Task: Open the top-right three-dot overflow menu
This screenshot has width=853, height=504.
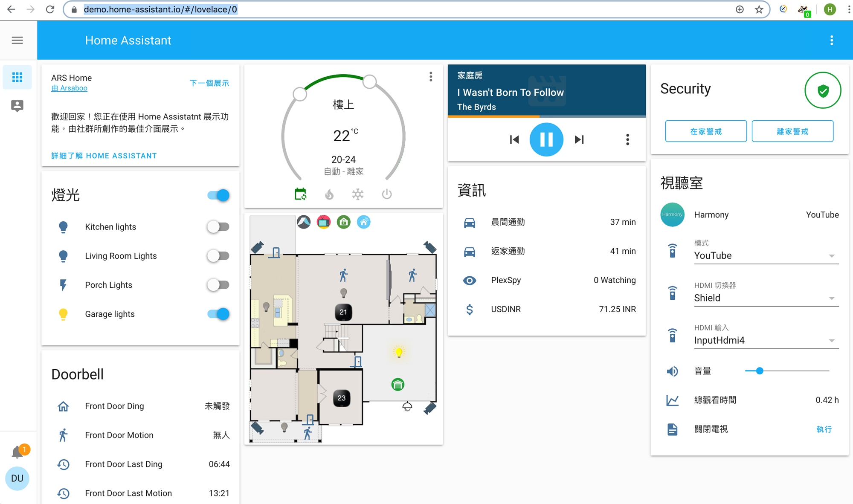Action: click(x=831, y=40)
